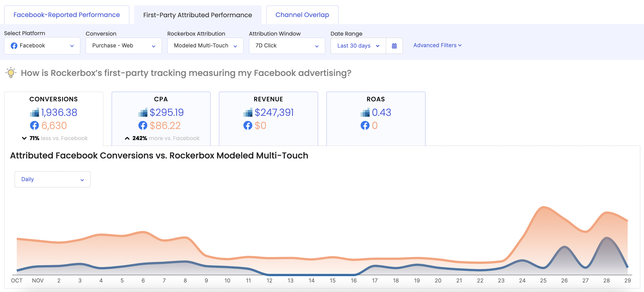
Task: Click the blue Rockerbox peak at day 26
Action: pyautogui.click(x=564, y=247)
